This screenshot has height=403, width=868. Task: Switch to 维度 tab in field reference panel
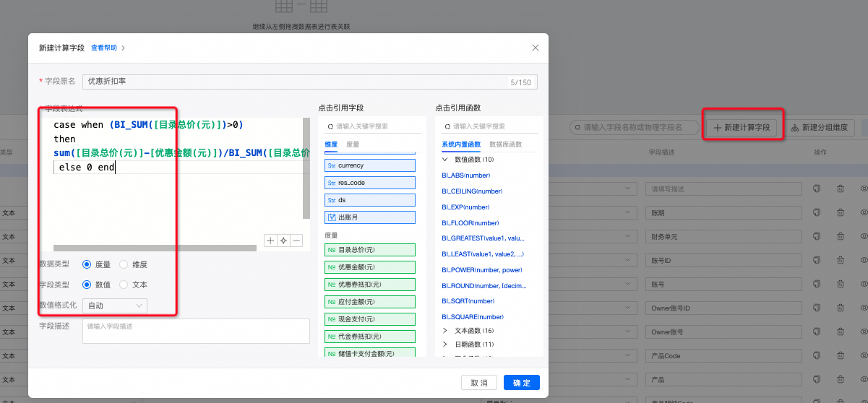[x=331, y=144]
